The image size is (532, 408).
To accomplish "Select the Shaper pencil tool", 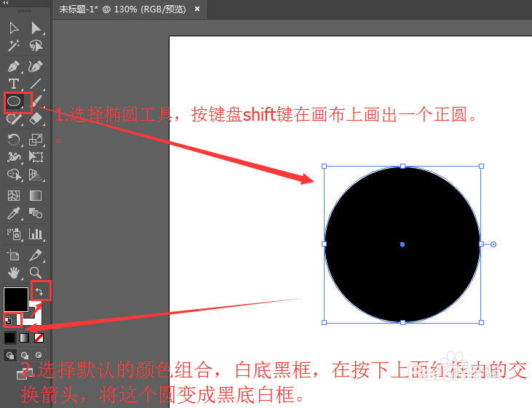I will click(14, 119).
